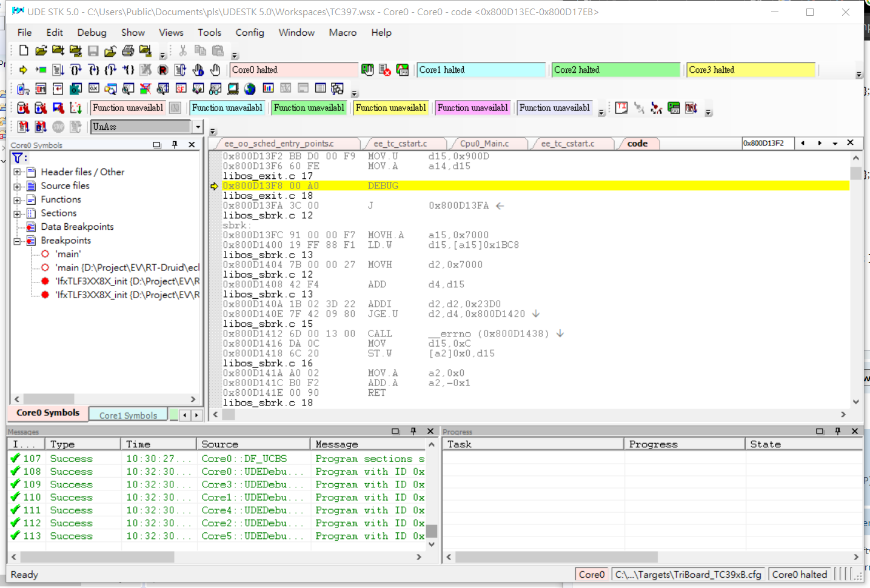
Task: Click the Print icon in the toolbar
Action: tap(128, 51)
